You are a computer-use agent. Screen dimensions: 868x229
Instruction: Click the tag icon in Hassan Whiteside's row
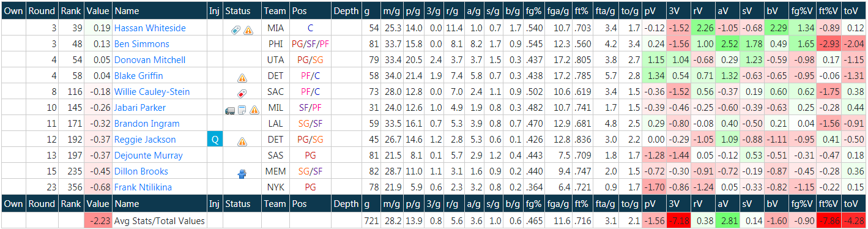[236, 29]
